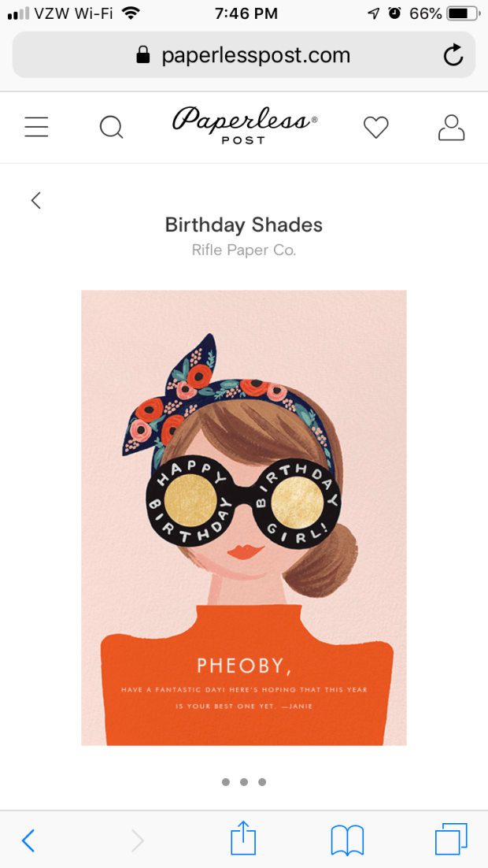Tap the Birthday Shades title
Screen dimensions: 488x868
tap(244, 224)
